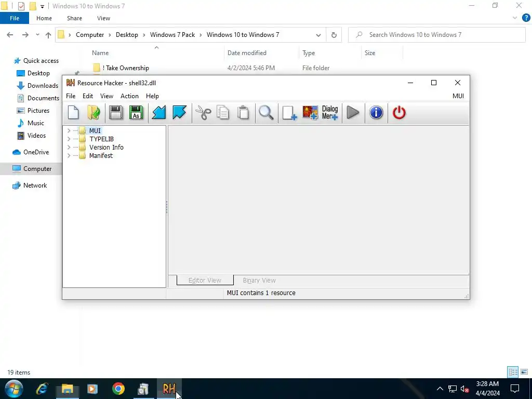The height and width of the screenshot is (399, 532).
Task: Click the Copy pages icon
Action: pyautogui.click(x=223, y=113)
